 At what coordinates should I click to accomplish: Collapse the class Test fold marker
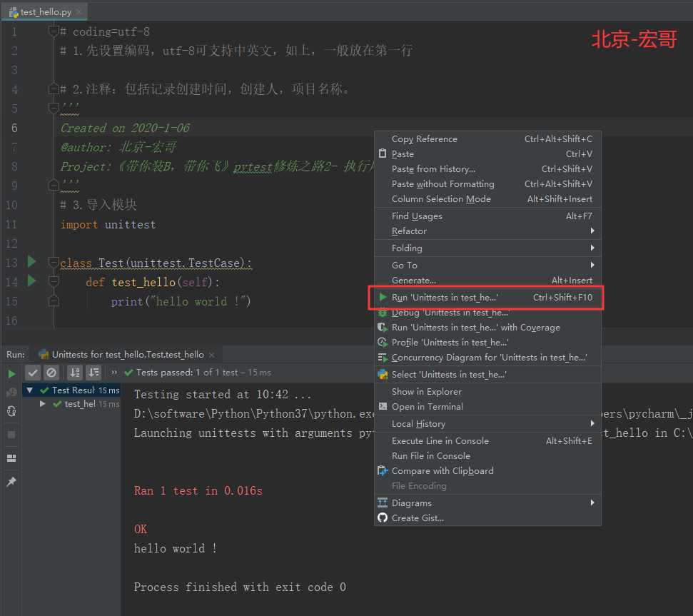point(53,263)
